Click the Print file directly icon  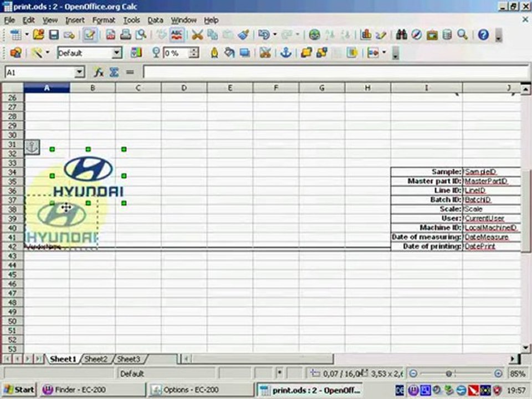(126, 34)
